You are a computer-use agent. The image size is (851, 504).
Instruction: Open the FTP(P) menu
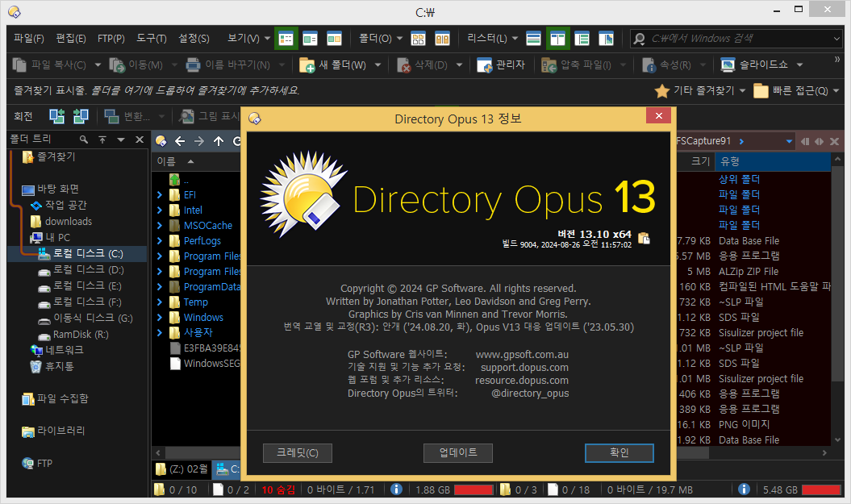[111, 39]
